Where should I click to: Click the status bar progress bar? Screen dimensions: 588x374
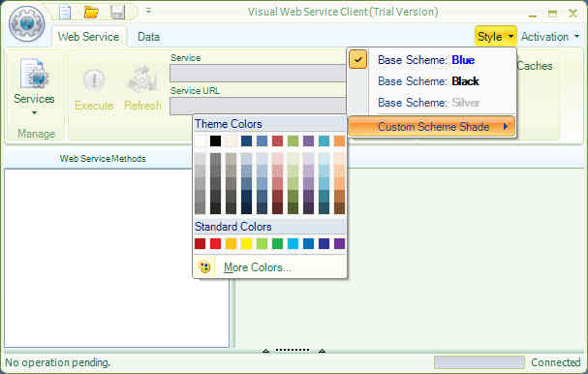coord(479,362)
